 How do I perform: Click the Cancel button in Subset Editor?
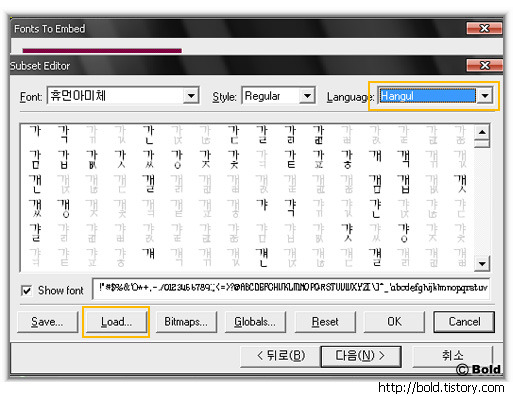pos(464,322)
